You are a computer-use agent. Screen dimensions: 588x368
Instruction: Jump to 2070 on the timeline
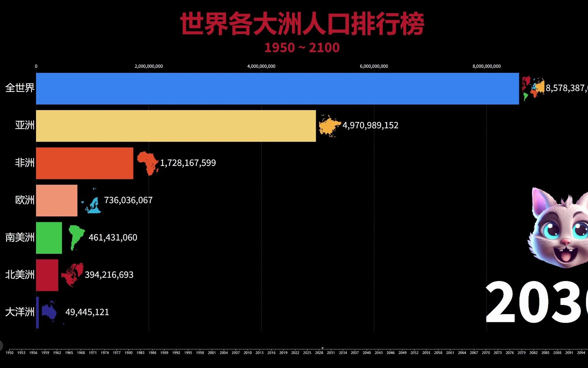point(486,353)
